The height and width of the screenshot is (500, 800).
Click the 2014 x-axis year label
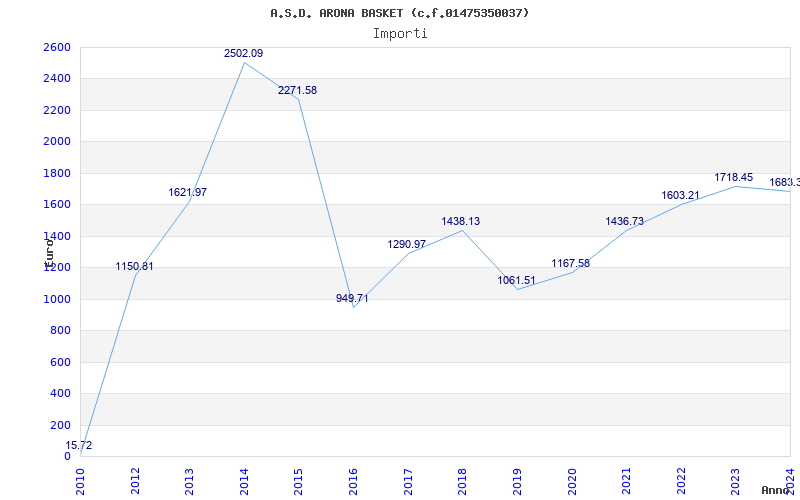coord(244,481)
